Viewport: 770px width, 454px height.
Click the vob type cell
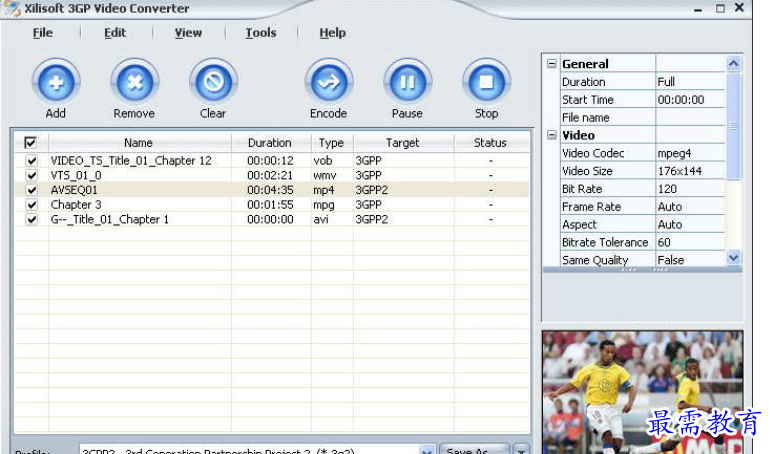tap(323, 160)
